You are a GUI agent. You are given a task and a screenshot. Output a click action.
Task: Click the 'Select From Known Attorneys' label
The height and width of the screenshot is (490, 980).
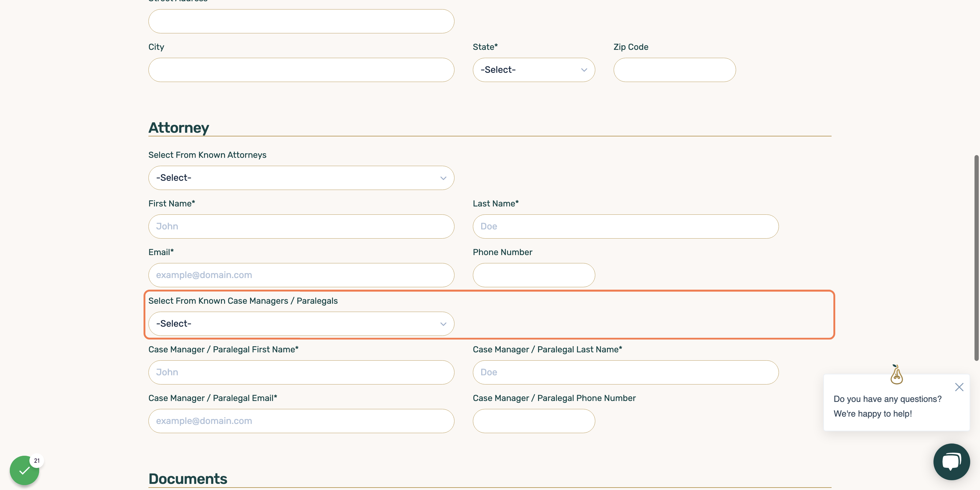click(x=207, y=155)
